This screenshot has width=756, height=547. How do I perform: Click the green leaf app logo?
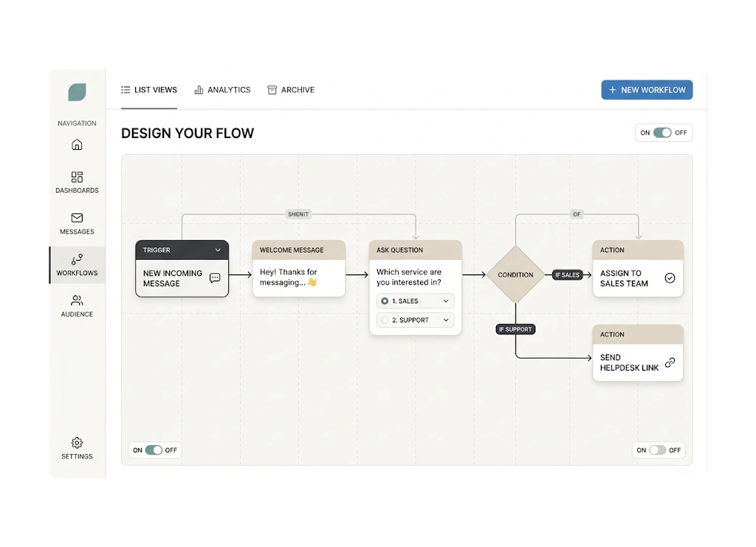pos(77,92)
